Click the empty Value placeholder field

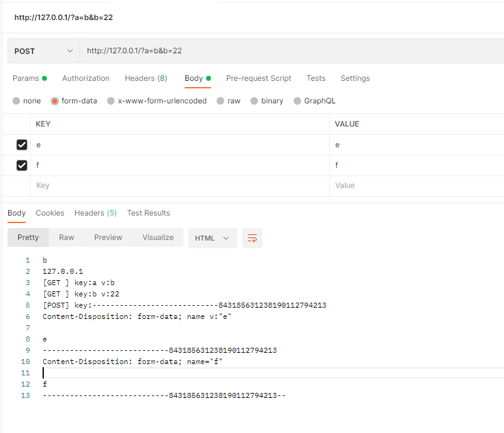(x=417, y=185)
